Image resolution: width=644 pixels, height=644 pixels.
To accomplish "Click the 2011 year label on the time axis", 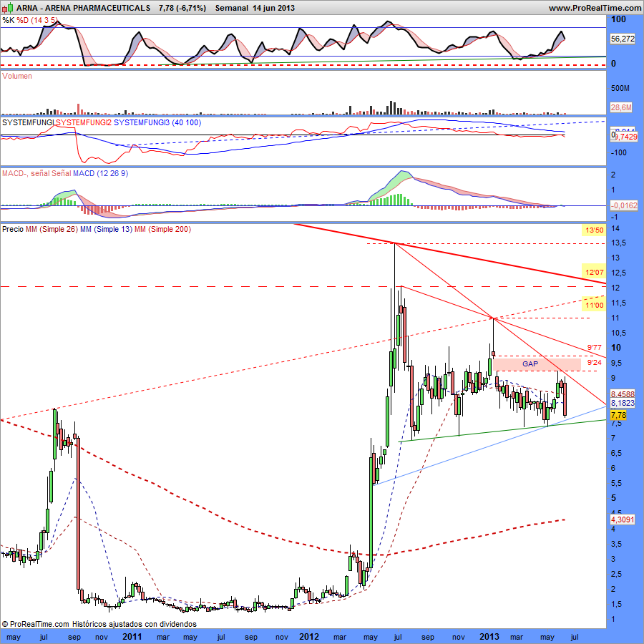I will click(x=132, y=637).
